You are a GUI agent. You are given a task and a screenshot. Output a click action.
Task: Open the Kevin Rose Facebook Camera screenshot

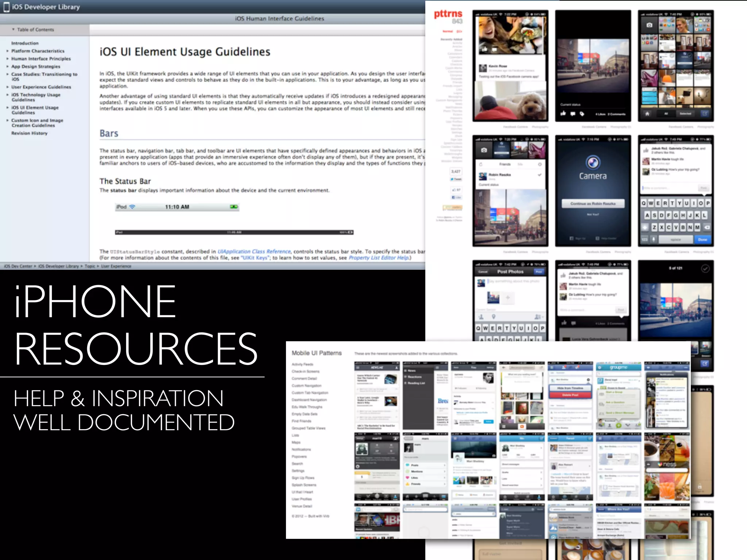tap(510, 66)
